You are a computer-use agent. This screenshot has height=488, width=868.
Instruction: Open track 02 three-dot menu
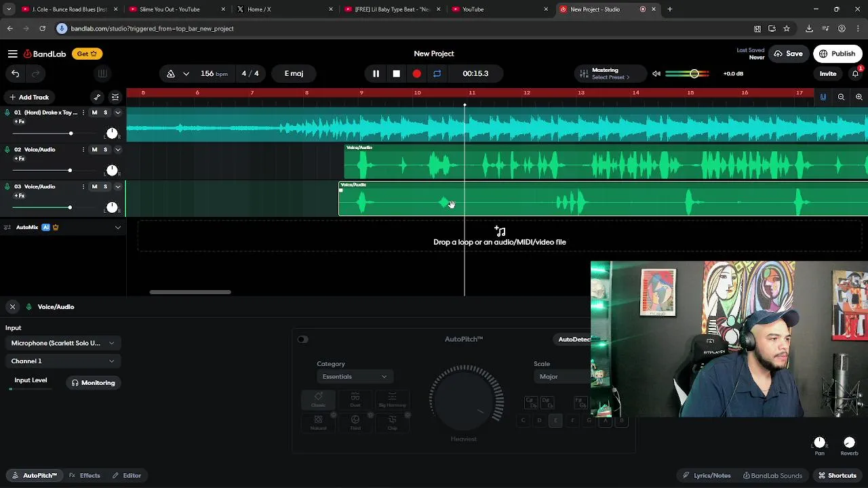tap(83, 150)
